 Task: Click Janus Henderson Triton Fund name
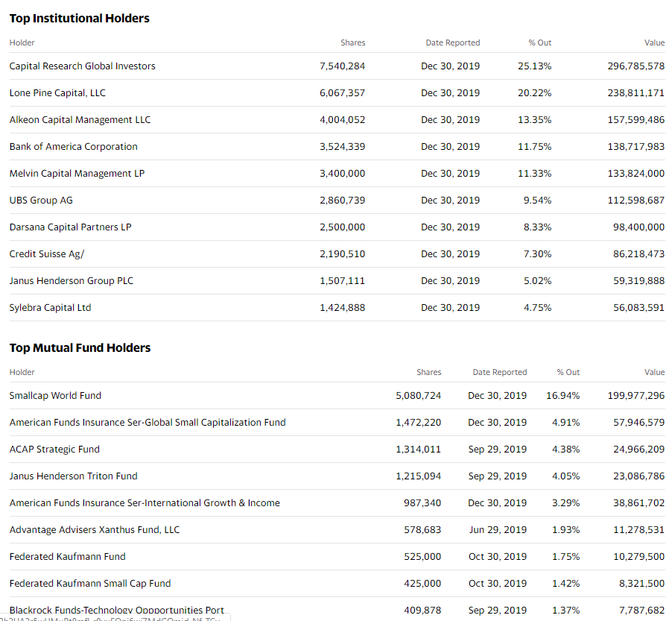pyautogui.click(x=73, y=476)
